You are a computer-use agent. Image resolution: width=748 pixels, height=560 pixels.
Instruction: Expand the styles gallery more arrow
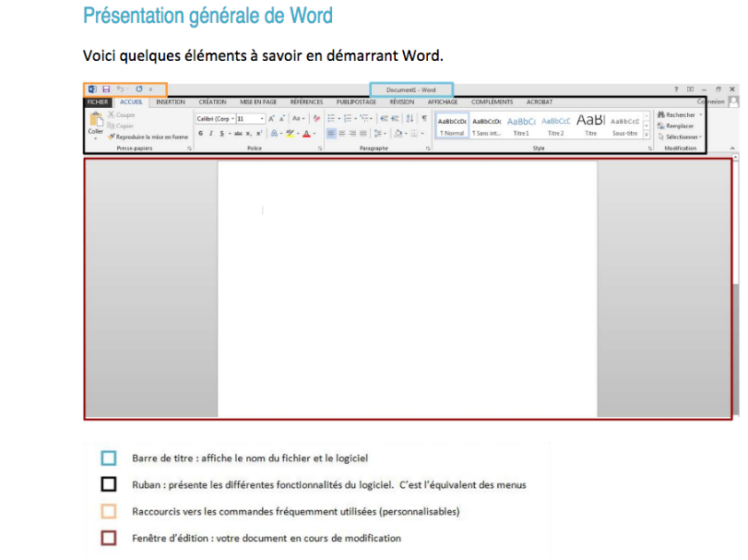click(x=647, y=135)
